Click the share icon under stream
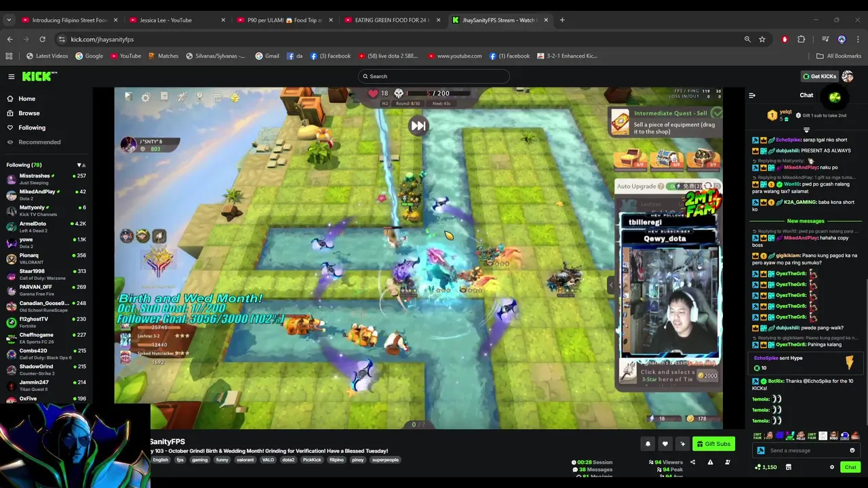Viewport: 868px width, 488px height. (x=692, y=462)
